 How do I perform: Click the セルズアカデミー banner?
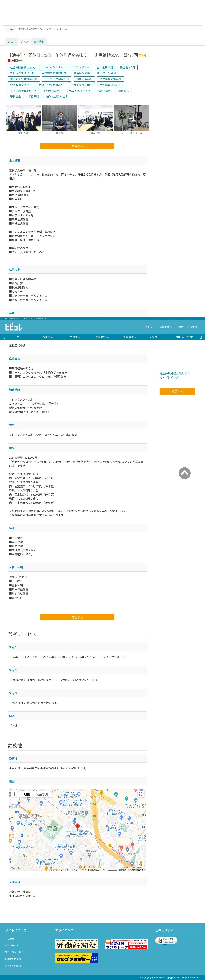(x=76, y=958)
